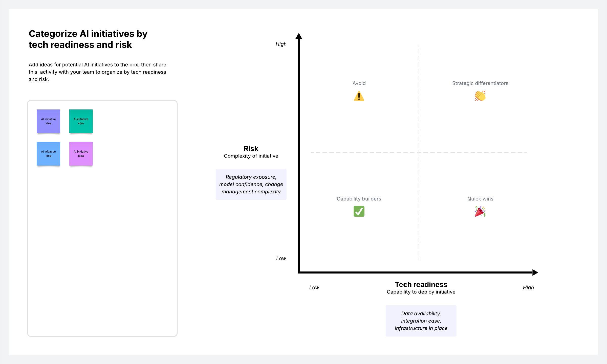Click the Data availability description box
The width and height of the screenshot is (607, 364).
click(421, 321)
